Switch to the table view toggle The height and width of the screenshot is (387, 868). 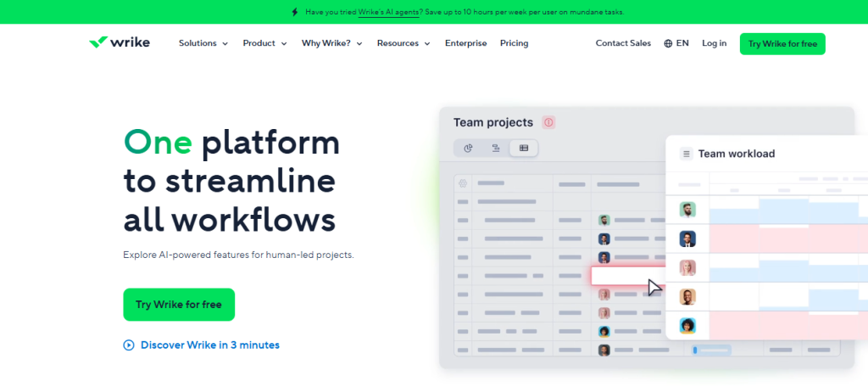[523, 148]
